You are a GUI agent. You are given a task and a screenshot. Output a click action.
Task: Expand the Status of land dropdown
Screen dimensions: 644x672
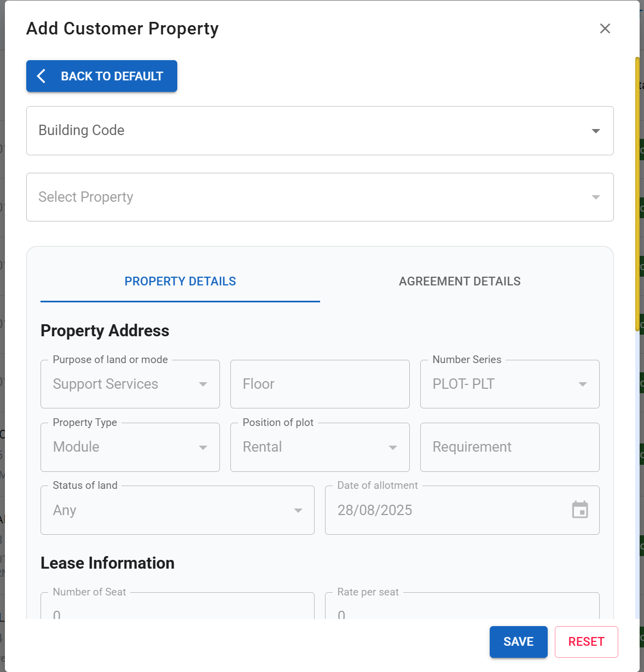298,510
